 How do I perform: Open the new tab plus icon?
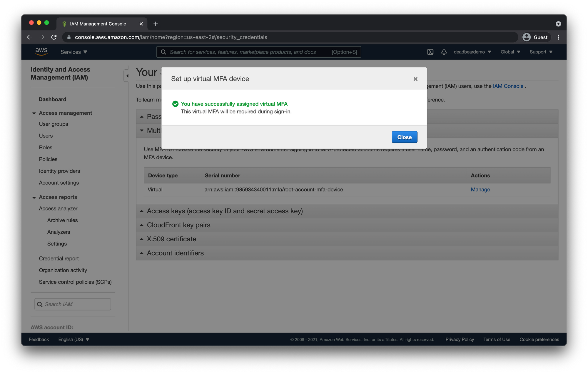156,24
